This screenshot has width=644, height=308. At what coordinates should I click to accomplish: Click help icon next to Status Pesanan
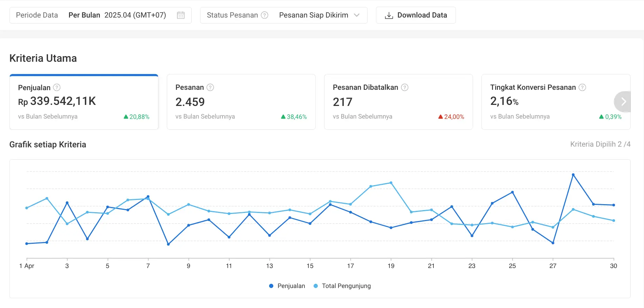point(265,15)
